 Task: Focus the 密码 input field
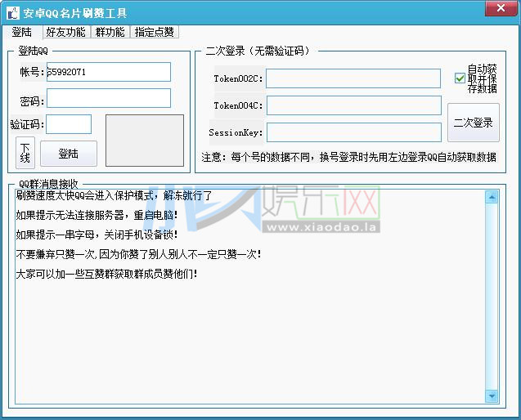click(x=109, y=98)
